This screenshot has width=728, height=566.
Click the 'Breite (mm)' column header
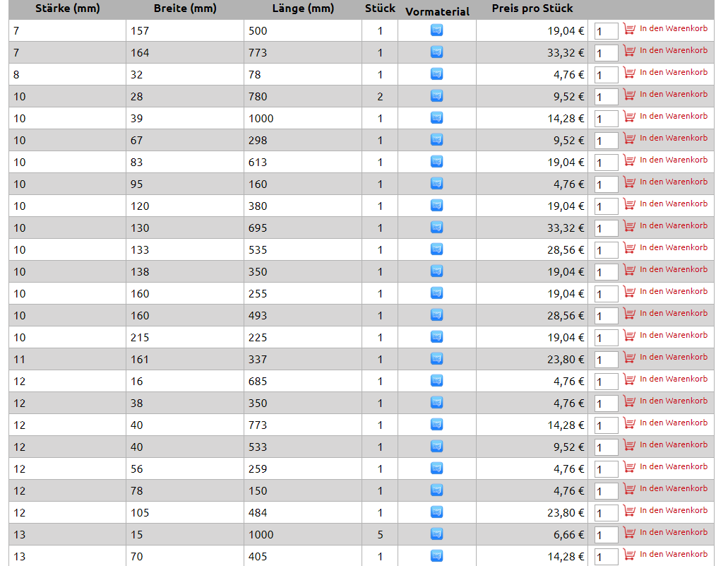(x=185, y=8)
